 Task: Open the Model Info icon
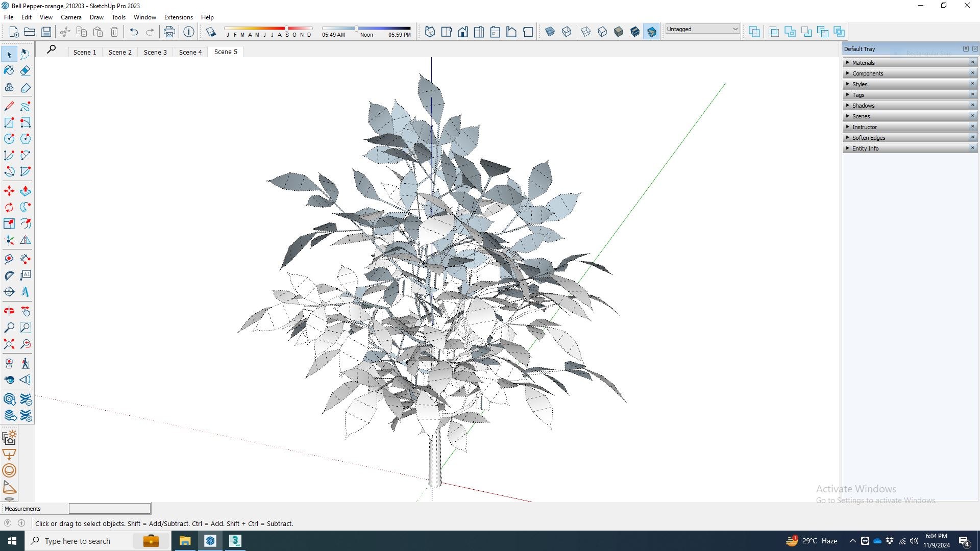coord(189,32)
